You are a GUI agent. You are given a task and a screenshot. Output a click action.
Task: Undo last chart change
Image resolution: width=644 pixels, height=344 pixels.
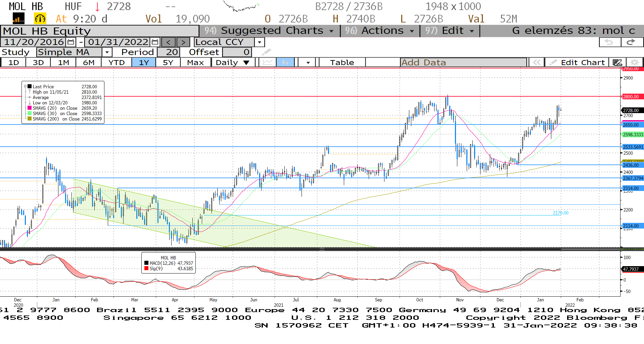(x=610, y=42)
